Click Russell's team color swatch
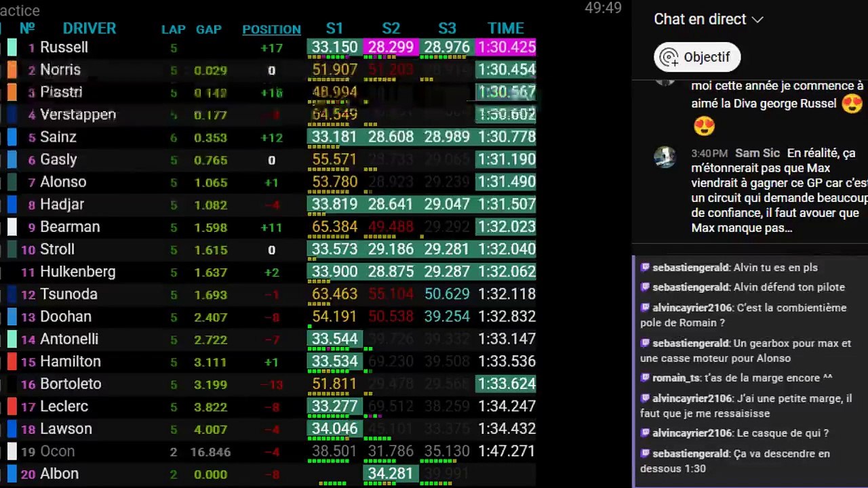 [x=12, y=47]
